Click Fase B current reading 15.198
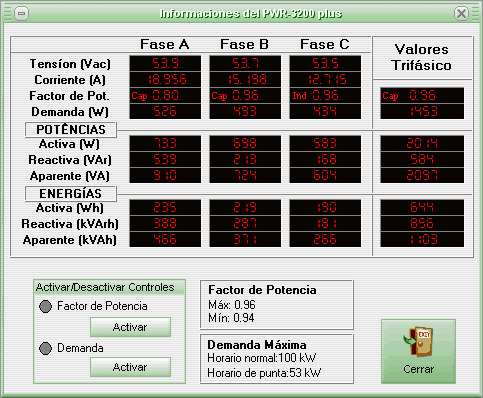483x398 pixels. click(245, 79)
